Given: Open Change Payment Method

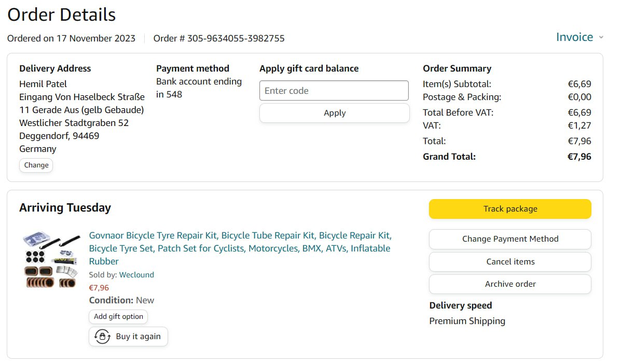Looking at the screenshot, I should click(x=510, y=239).
